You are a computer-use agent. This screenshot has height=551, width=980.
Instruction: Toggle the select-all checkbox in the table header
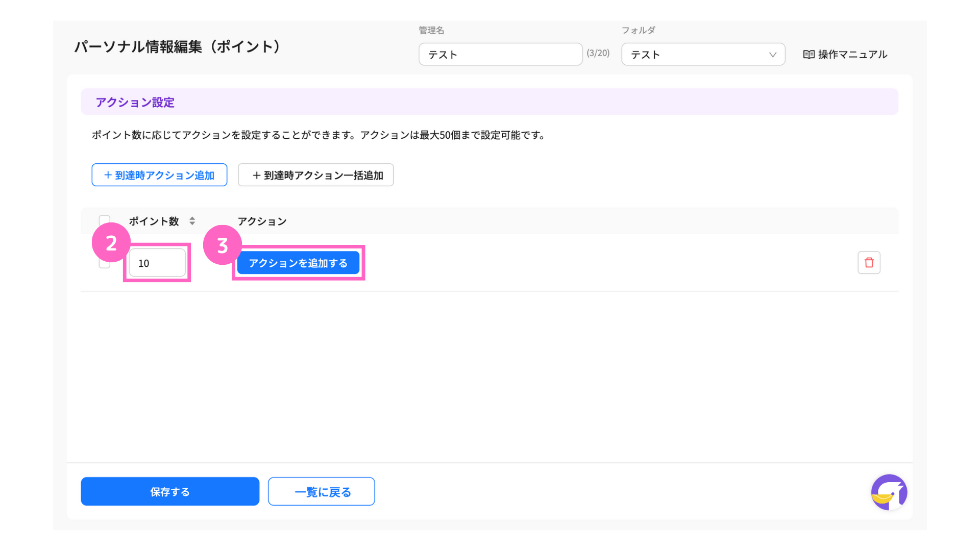click(x=104, y=219)
